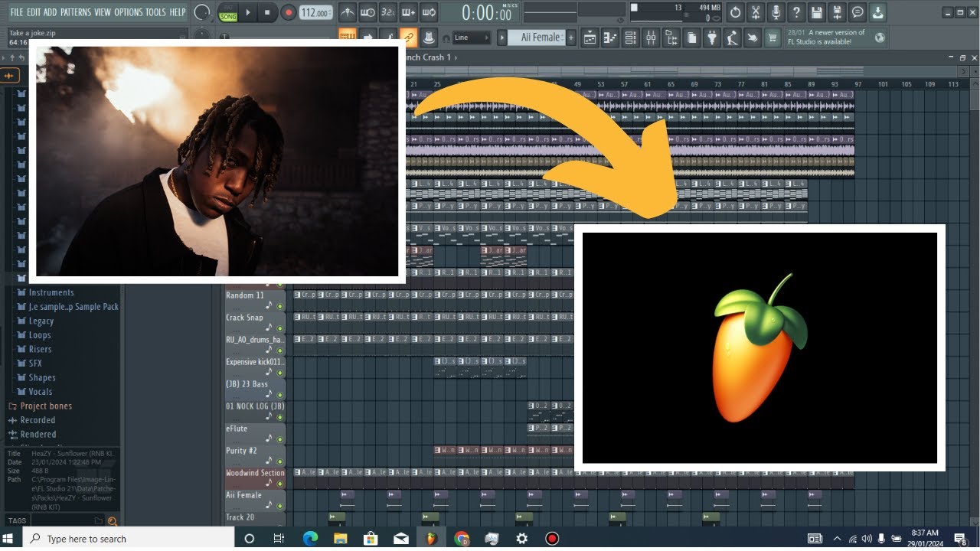The image size is (980, 551).
Task: Save the project with the floppy disk icon
Action: point(817,12)
